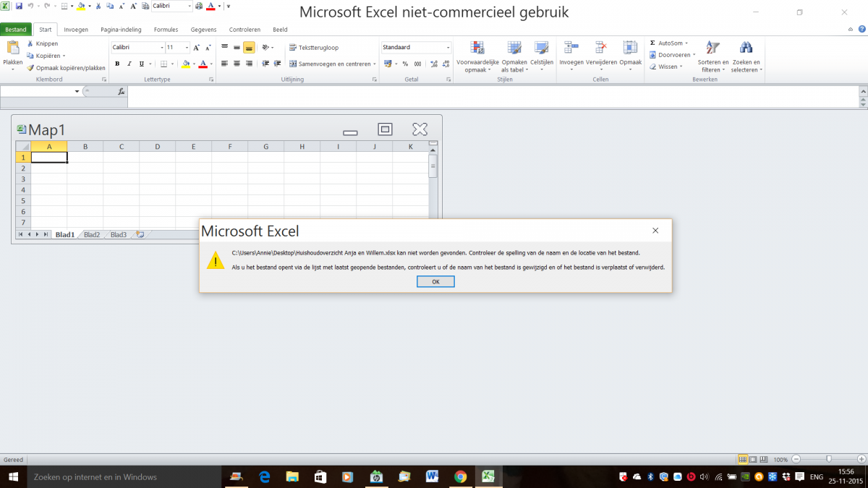Screen dimensions: 868x488
Task: Open Opmaken als tabel
Action: coord(514,56)
